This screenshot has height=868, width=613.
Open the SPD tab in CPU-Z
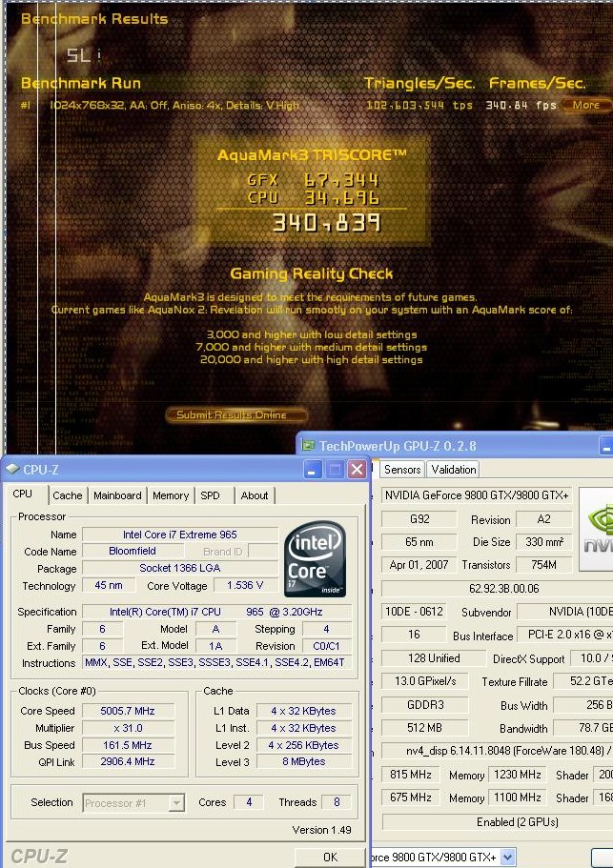tap(210, 495)
